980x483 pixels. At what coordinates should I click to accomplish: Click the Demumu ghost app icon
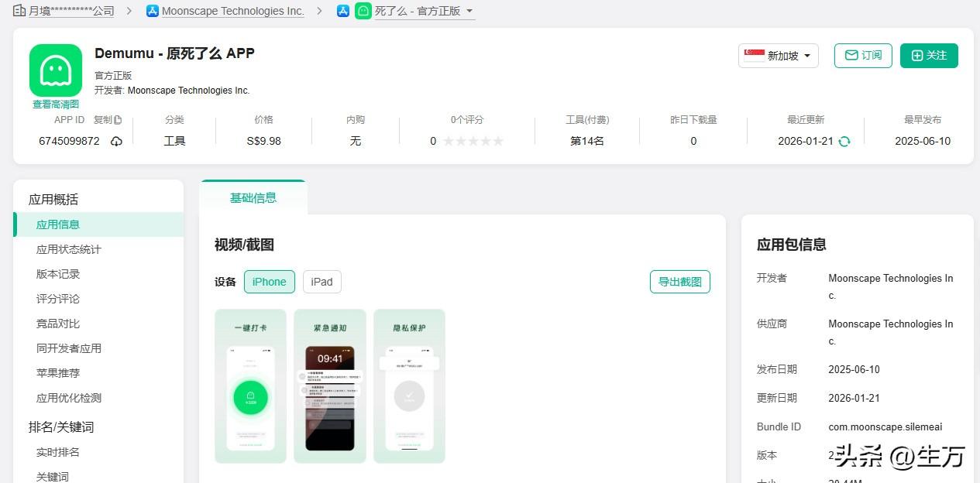pyautogui.click(x=56, y=70)
